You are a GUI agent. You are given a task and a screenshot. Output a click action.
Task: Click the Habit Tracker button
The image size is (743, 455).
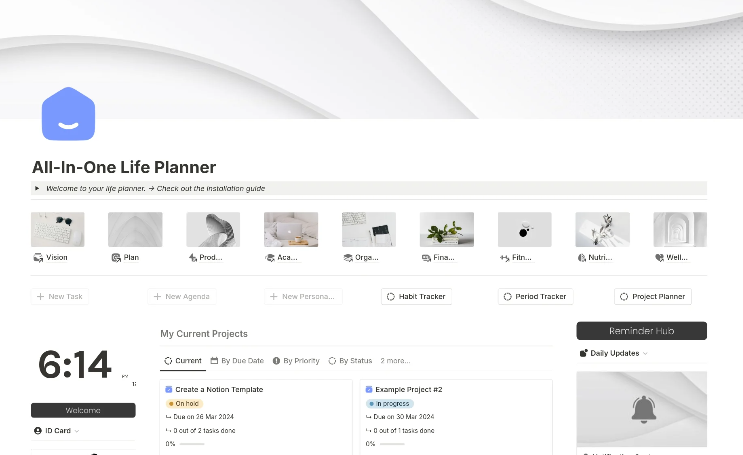click(x=416, y=297)
